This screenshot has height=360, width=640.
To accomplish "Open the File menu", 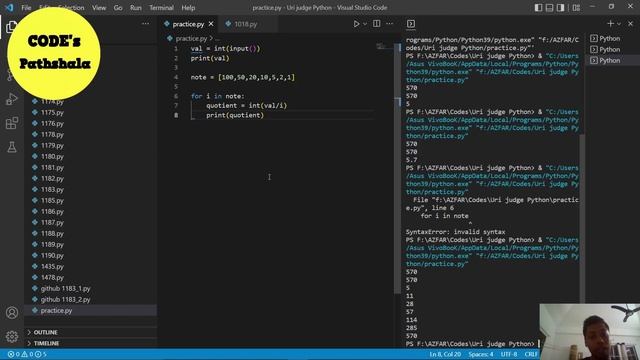I will pos(26,7).
